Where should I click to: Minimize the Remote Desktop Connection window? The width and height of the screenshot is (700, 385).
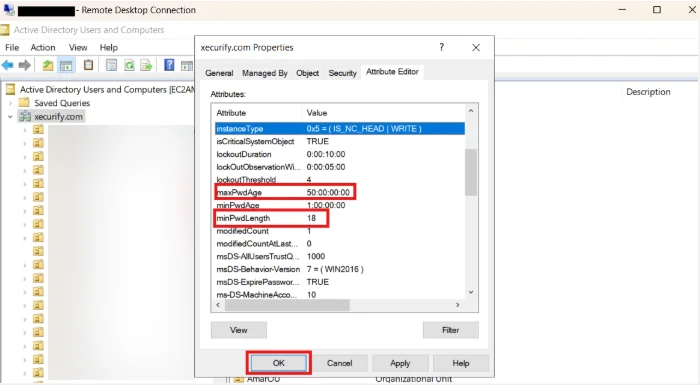[622, 9]
